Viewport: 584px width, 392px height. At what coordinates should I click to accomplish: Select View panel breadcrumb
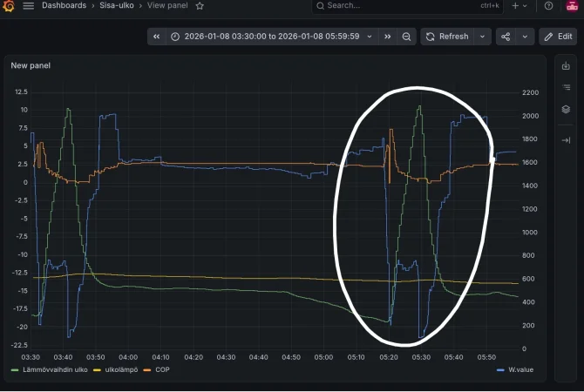167,5
